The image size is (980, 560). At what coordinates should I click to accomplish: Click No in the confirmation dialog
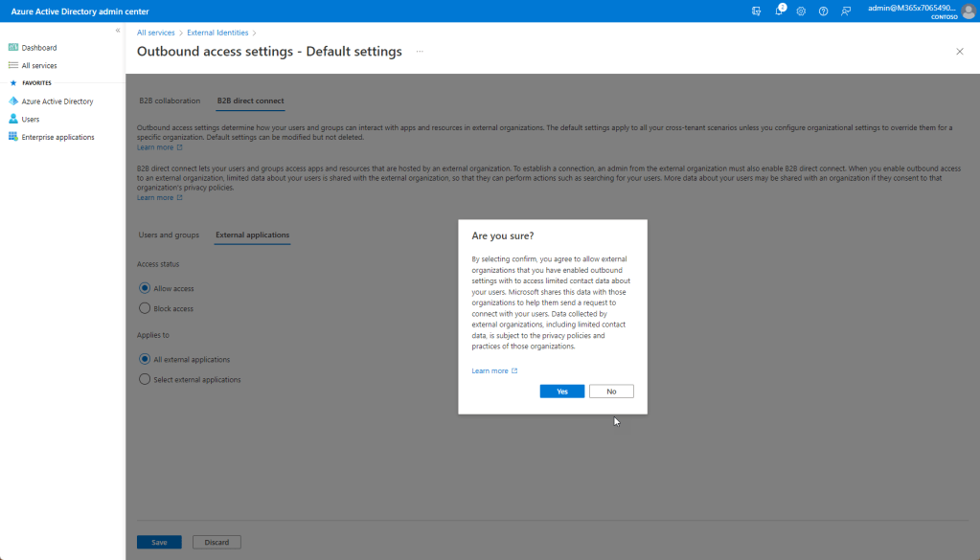point(611,392)
